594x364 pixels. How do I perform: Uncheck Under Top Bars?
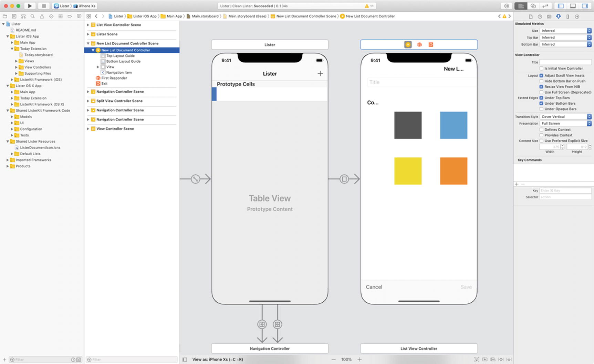tap(541, 98)
